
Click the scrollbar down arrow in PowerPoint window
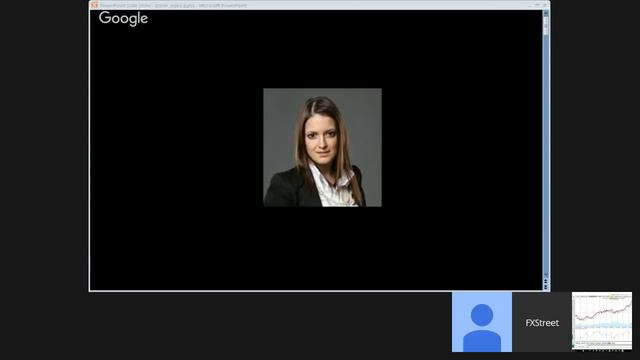pyautogui.click(x=546, y=275)
